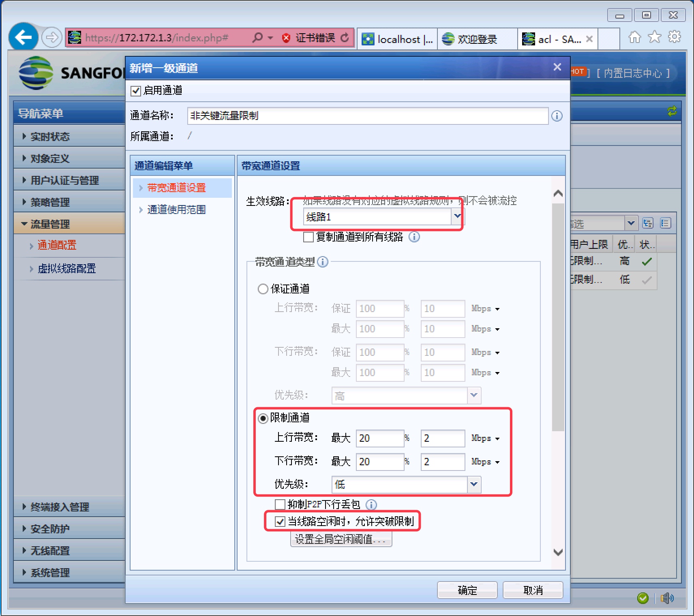Click info icon beside bandwidth channel type
Screen dimensions: 694x616
point(323,262)
